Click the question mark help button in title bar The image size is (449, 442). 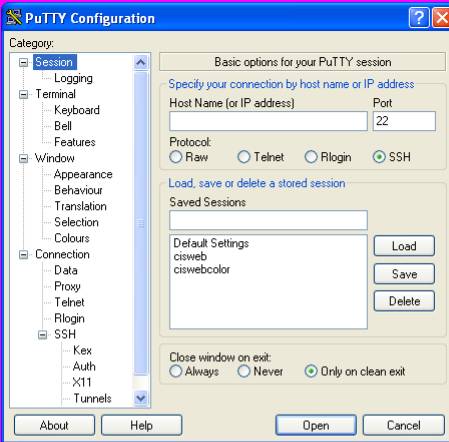pyautogui.click(x=419, y=18)
